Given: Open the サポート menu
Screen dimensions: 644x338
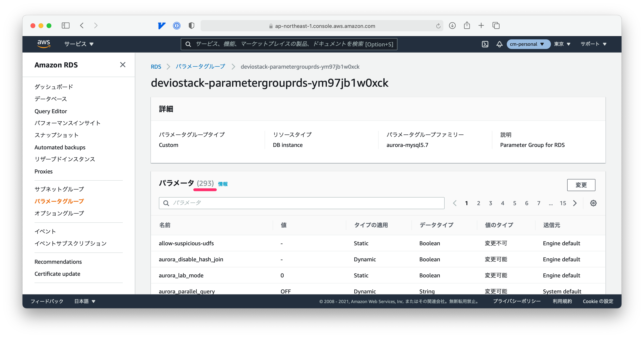Looking at the screenshot, I should pos(593,44).
